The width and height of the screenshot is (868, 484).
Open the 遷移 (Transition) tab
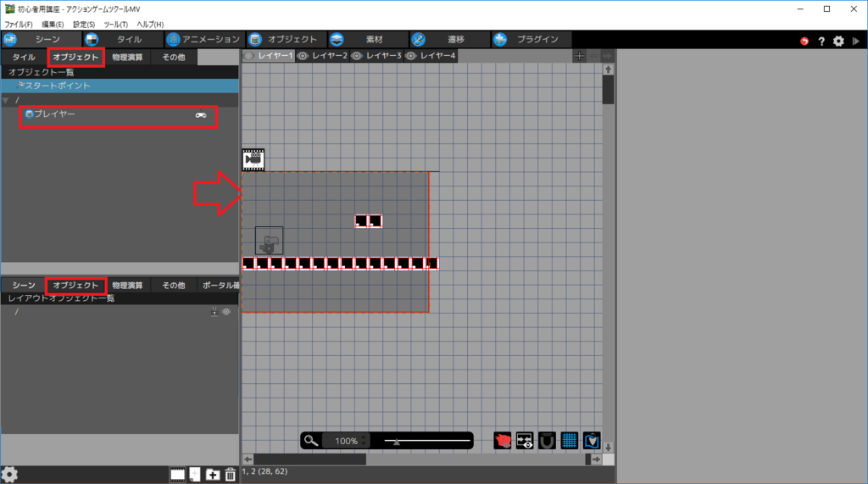(x=449, y=39)
